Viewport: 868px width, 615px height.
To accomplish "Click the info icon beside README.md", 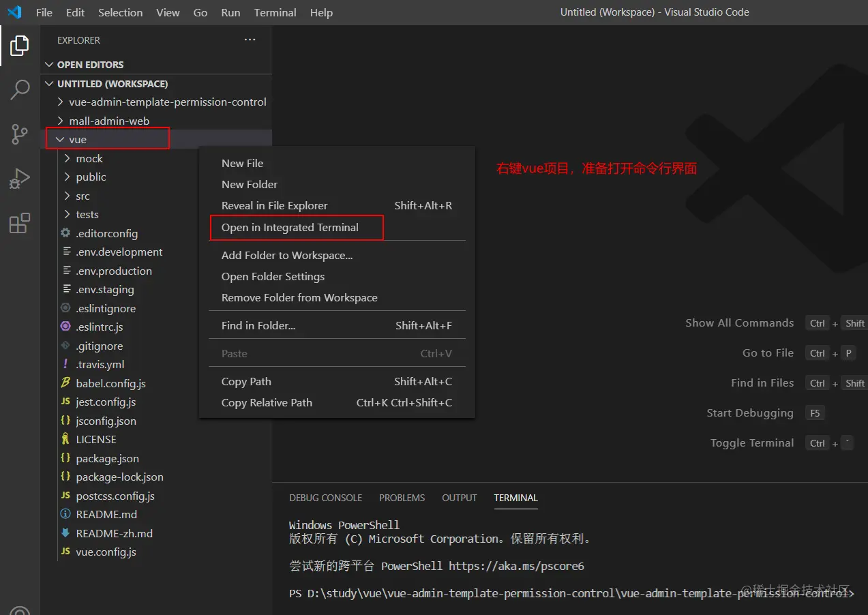I will tap(65, 514).
